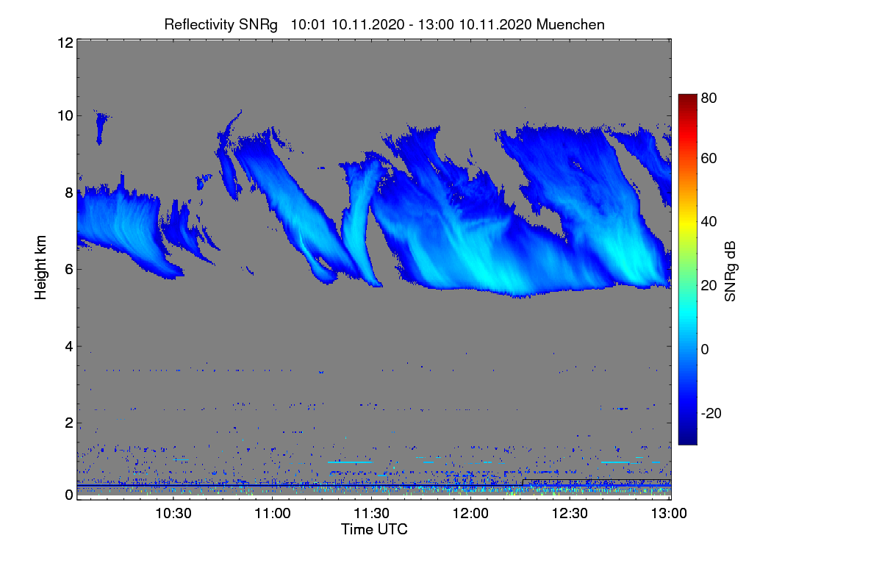
Task: Click the time tick label 12:30
Action: [570, 513]
